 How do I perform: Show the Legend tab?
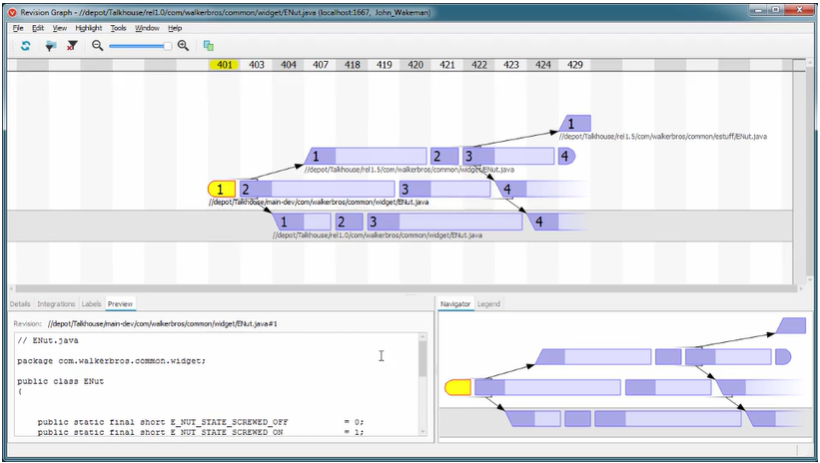pos(489,304)
